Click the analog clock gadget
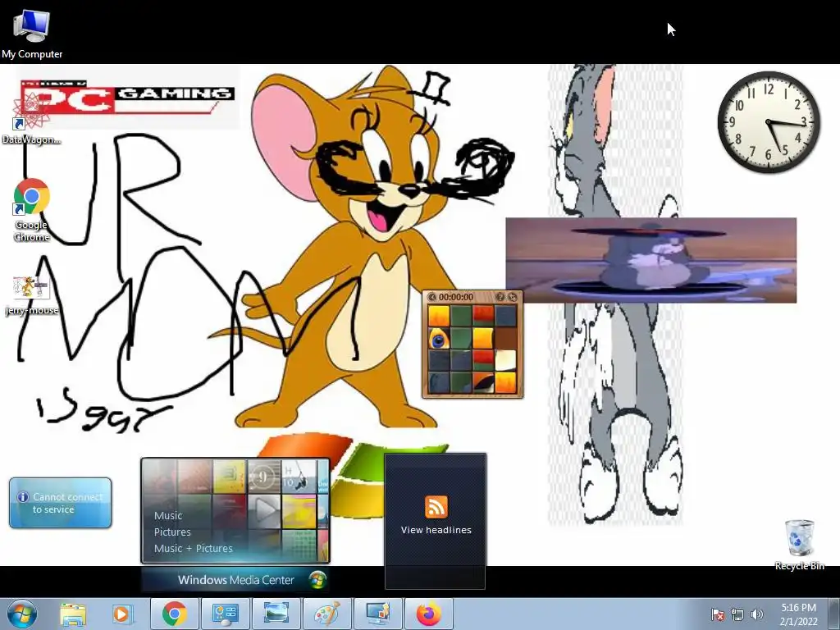This screenshot has width=840, height=630. tap(769, 122)
